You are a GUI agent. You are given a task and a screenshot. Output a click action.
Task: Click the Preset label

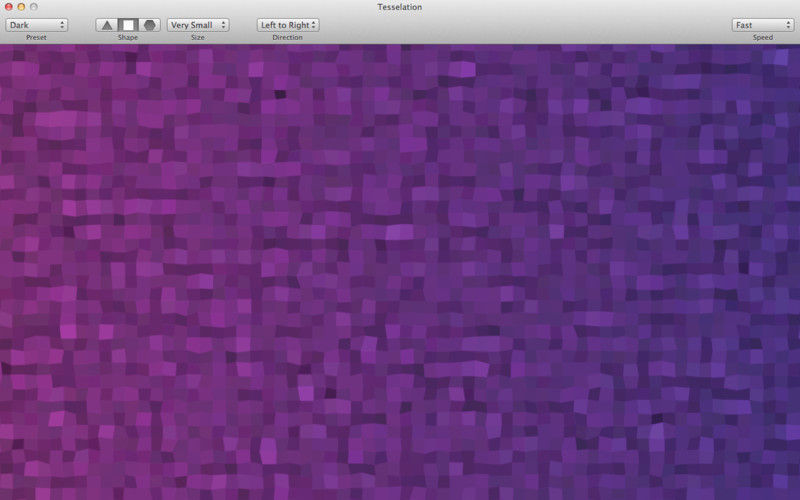[x=36, y=38]
